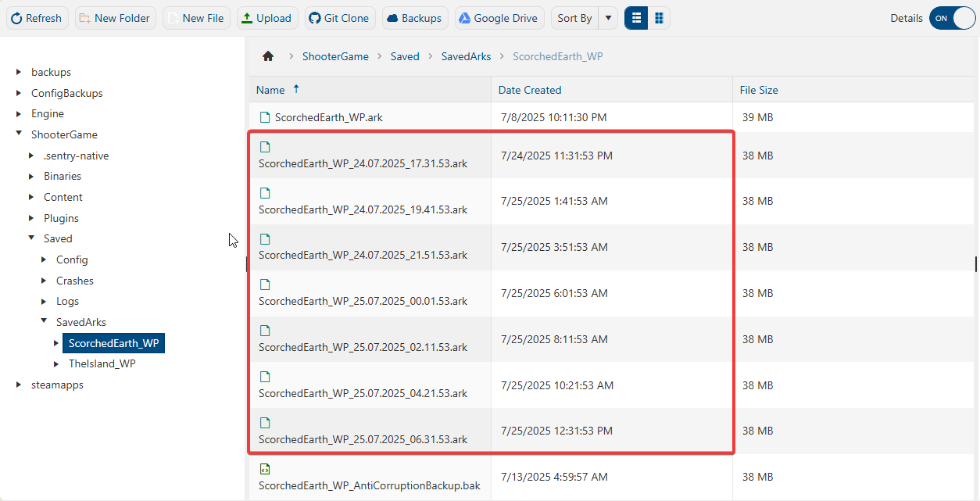Select ScorchedEarth_WP_25.07.2025_00.01.53.ark file name

[363, 301]
